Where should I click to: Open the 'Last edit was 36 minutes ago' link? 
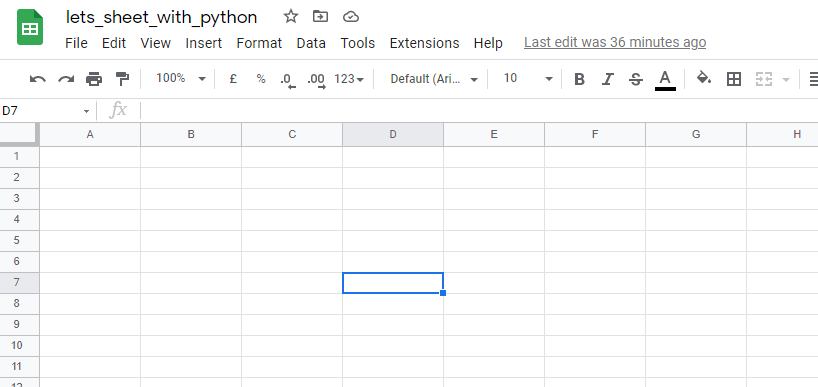615,42
